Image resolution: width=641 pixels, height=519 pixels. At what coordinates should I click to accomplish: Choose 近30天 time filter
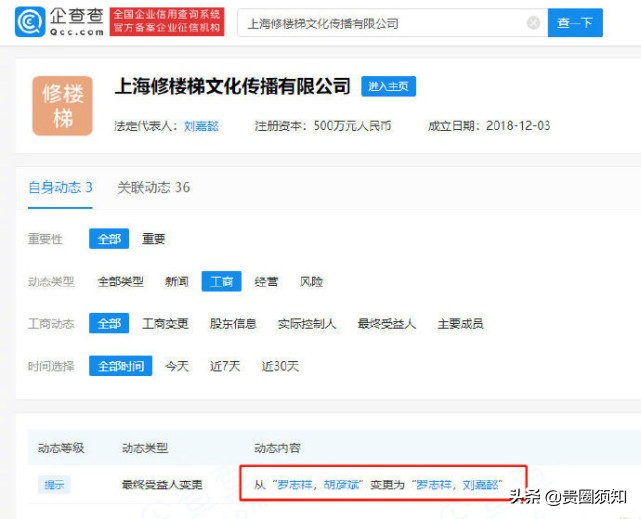280,366
